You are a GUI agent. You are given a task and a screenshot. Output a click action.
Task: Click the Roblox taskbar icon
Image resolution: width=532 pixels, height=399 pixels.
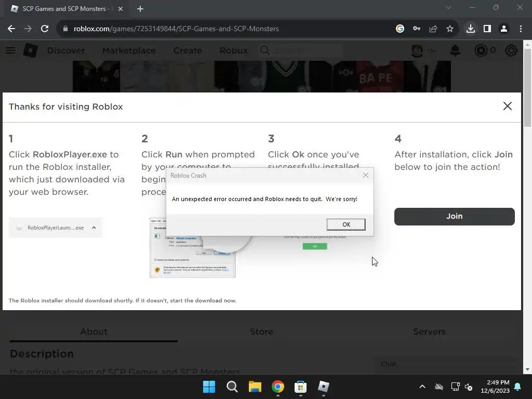[324, 387]
